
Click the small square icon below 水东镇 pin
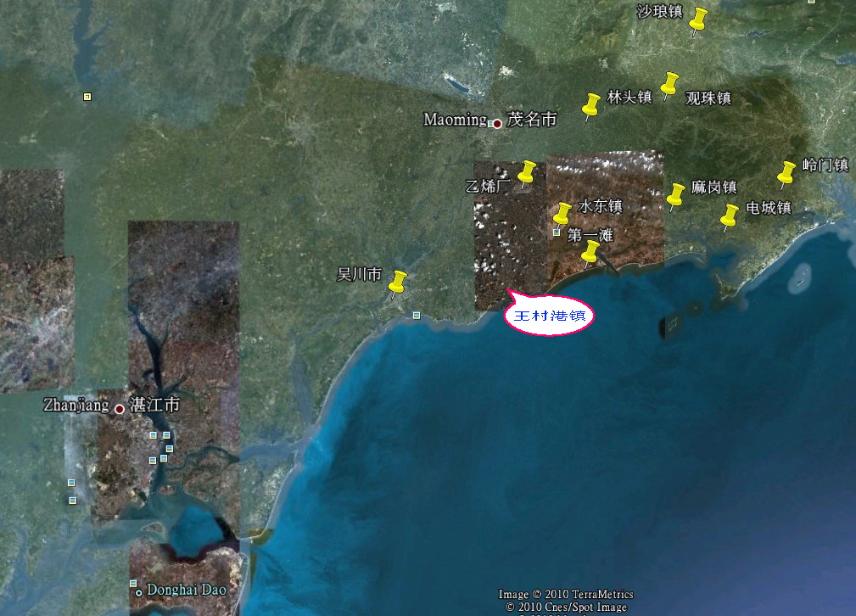(x=557, y=232)
